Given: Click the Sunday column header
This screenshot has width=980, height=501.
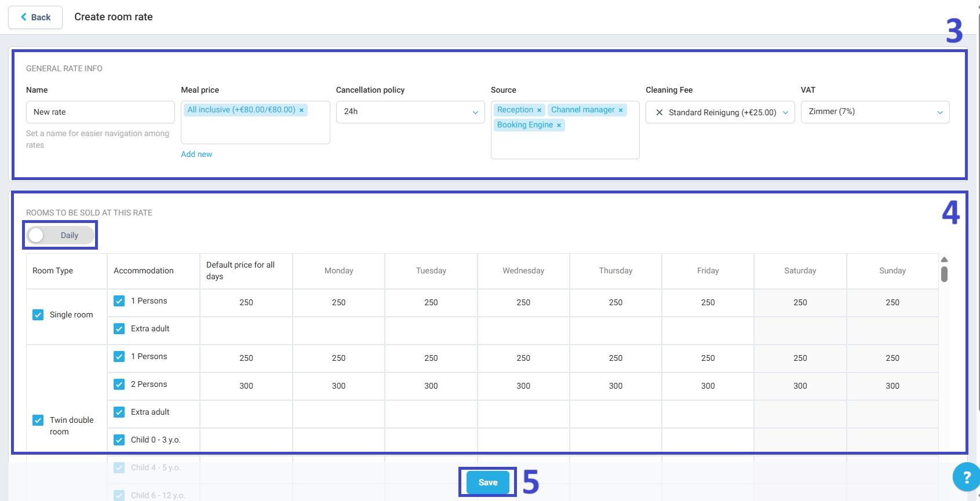Looking at the screenshot, I should [x=892, y=270].
